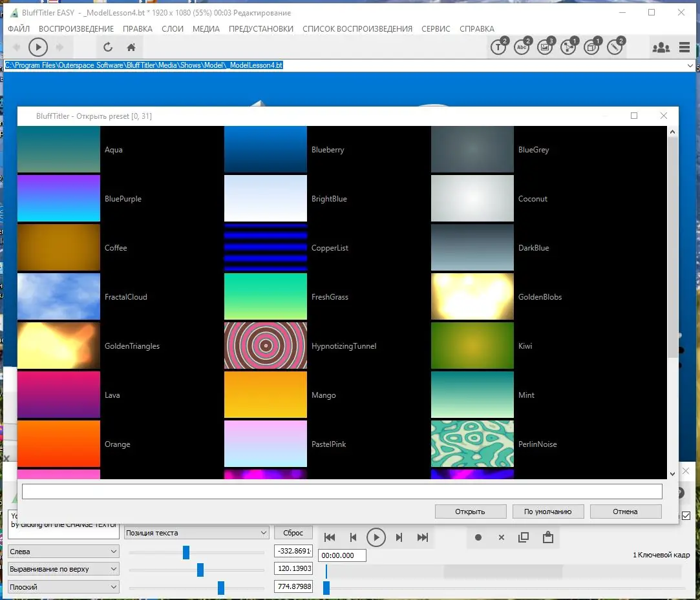Click the hamburger menu icon top right

pyautogui.click(x=684, y=47)
